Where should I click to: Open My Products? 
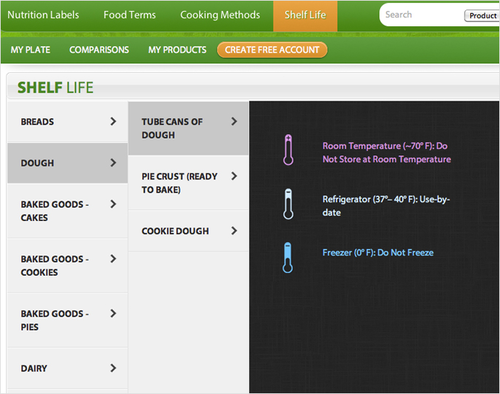click(x=177, y=50)
